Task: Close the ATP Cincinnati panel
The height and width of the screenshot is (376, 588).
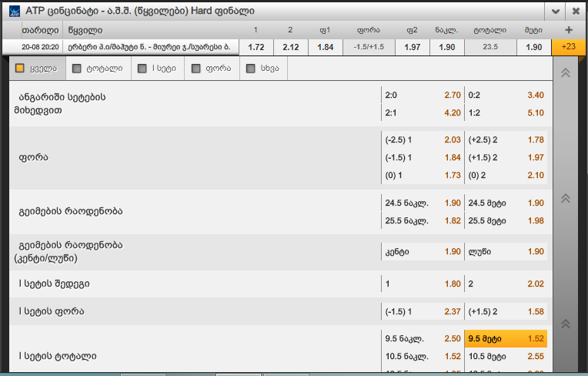Action: pyautogui.click(x=576, y=12)
